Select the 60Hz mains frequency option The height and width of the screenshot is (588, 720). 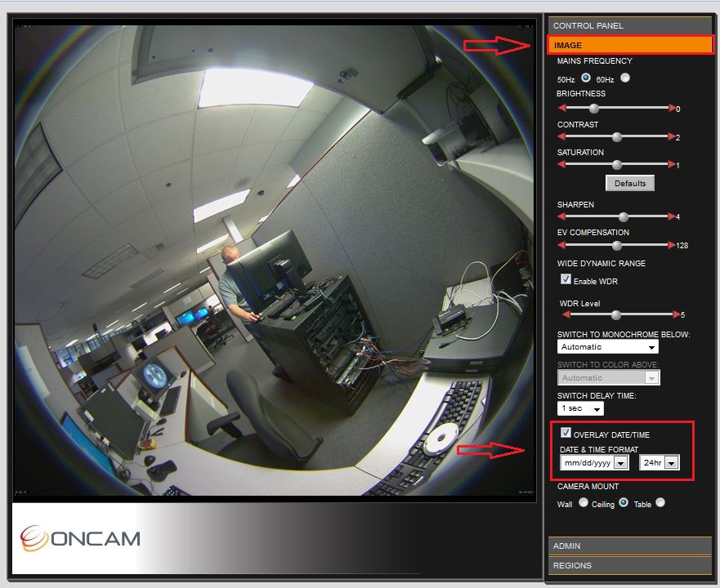tap(625, 77)
